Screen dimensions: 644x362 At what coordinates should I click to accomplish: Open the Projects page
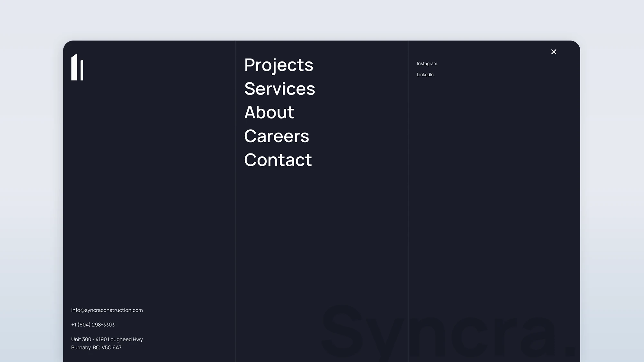(x=279, y=65)
